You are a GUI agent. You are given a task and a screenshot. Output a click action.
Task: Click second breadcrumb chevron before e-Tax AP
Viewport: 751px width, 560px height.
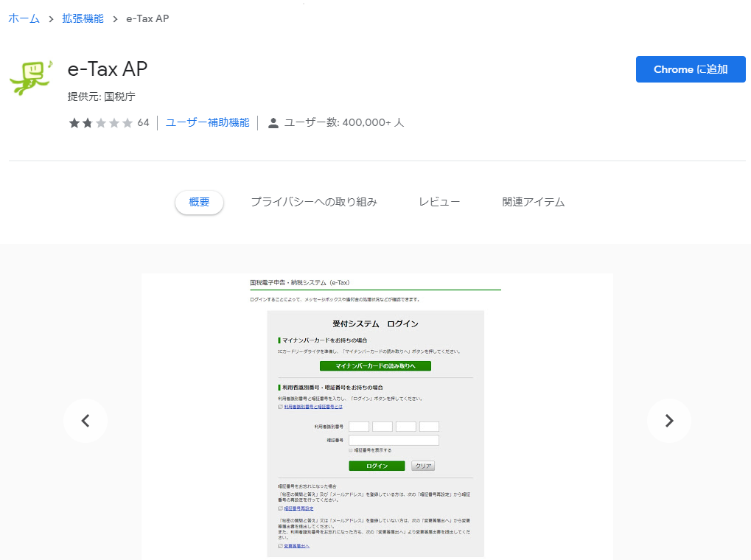(115, 19)
